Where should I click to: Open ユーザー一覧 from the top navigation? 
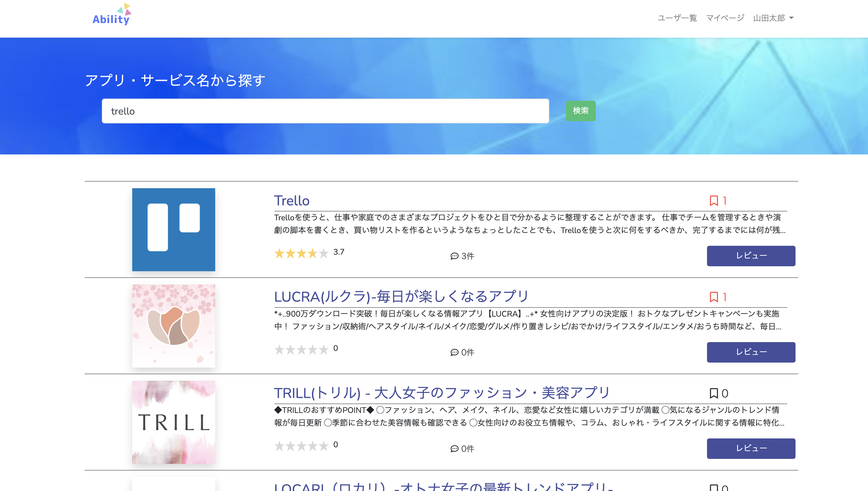coord(677,18)
